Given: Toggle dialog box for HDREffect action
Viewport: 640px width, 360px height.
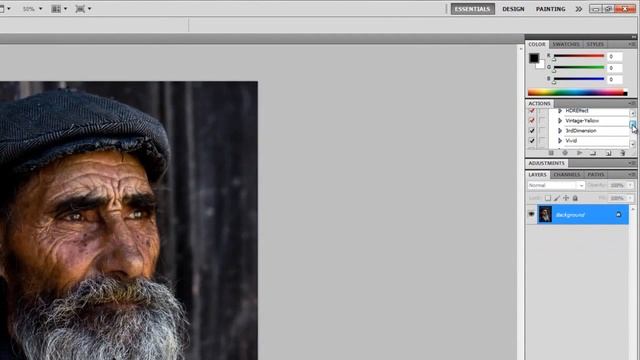Looking at the screenshot, I should 542,111.
